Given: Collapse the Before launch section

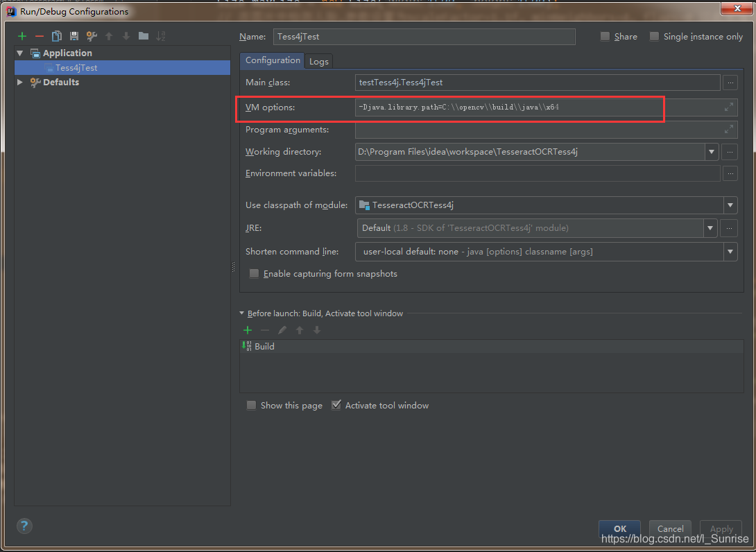Looking at the screenshot, I should pyautogui.click(x=242, y=313).
